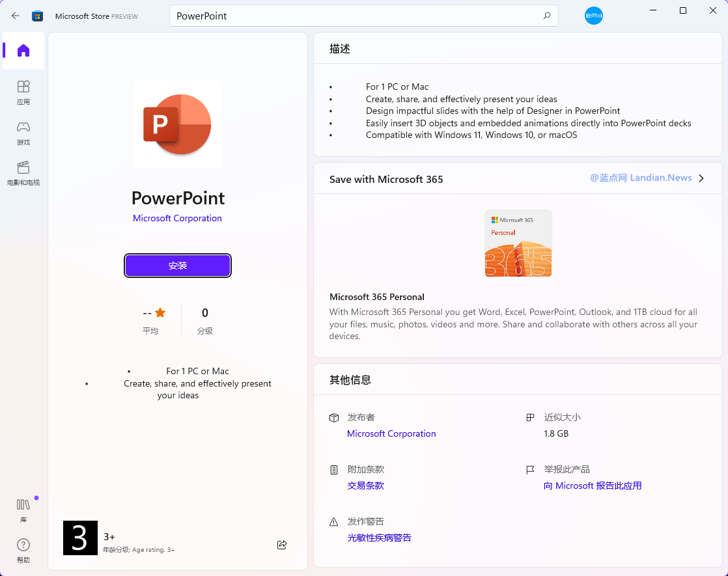Click the PowerPoint app logo image
The width and height of the screenshot is (728, 576).
click(178, 124)
